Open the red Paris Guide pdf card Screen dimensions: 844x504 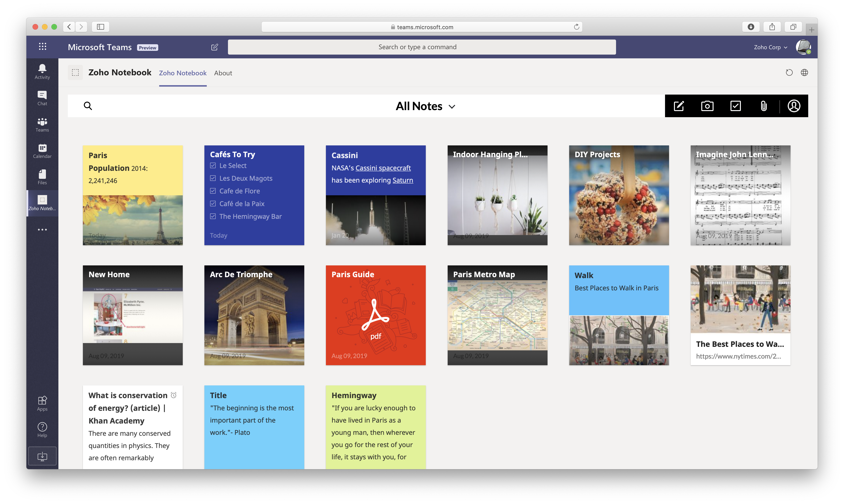(x=375, y=315)
